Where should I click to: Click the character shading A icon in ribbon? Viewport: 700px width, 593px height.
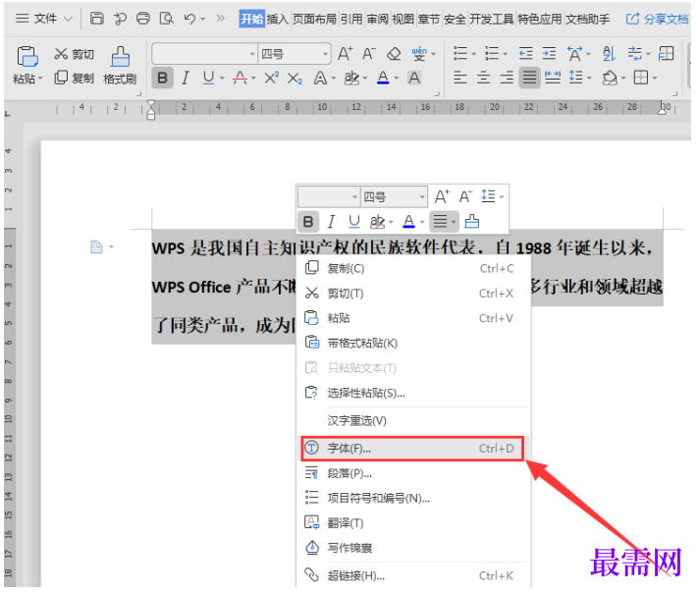414,79
